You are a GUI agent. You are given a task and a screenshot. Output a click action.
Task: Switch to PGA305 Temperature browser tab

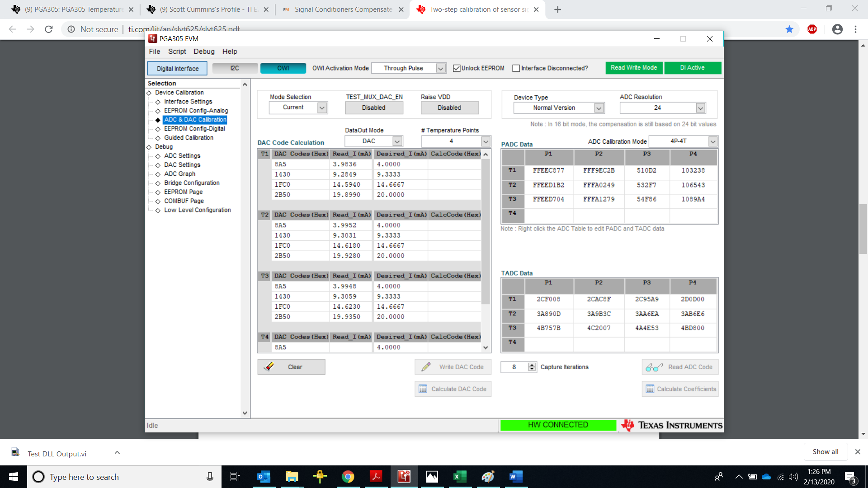[72, 9]
